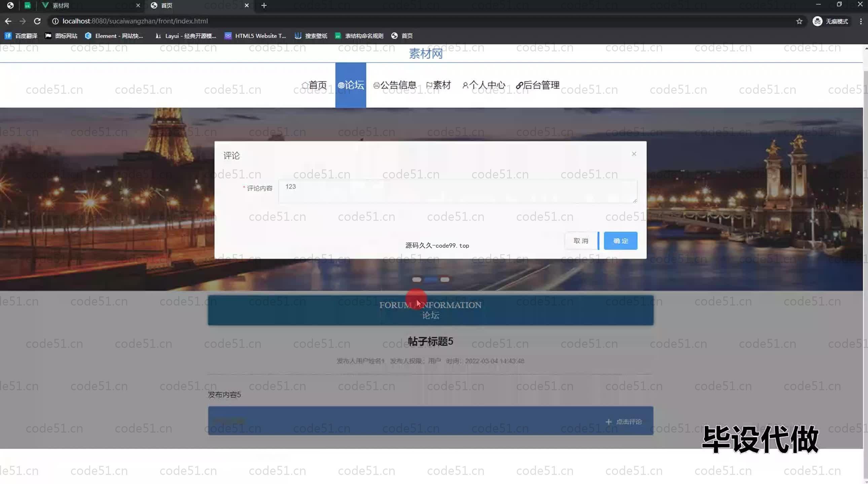The height and width of the screenshot is (484, 868).
Task: Cancel the comment with 取消 button
Action: (x=581, y=241)
